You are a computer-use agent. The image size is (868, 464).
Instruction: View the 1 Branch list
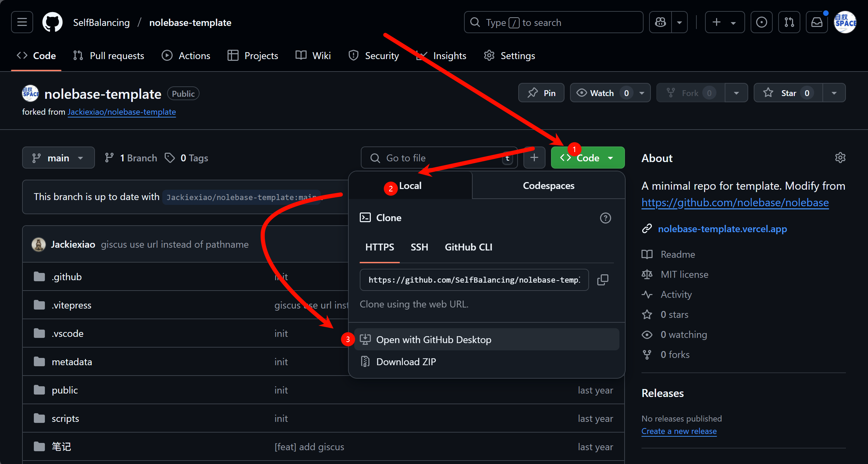pos(131,158)
